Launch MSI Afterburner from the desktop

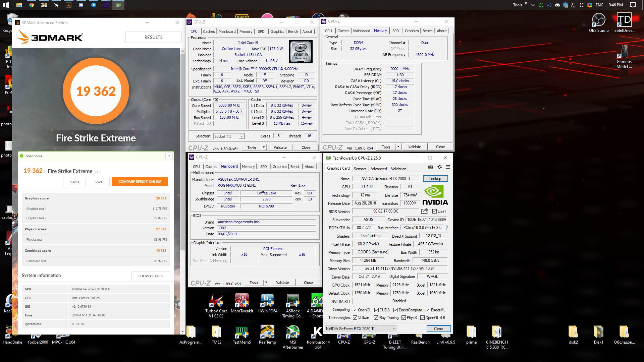293,337
